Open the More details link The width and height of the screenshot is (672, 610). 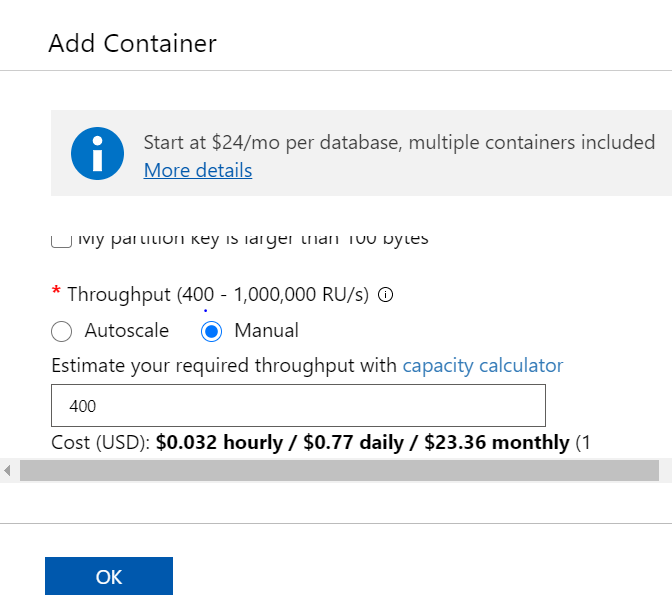click(x=198, y=170)
